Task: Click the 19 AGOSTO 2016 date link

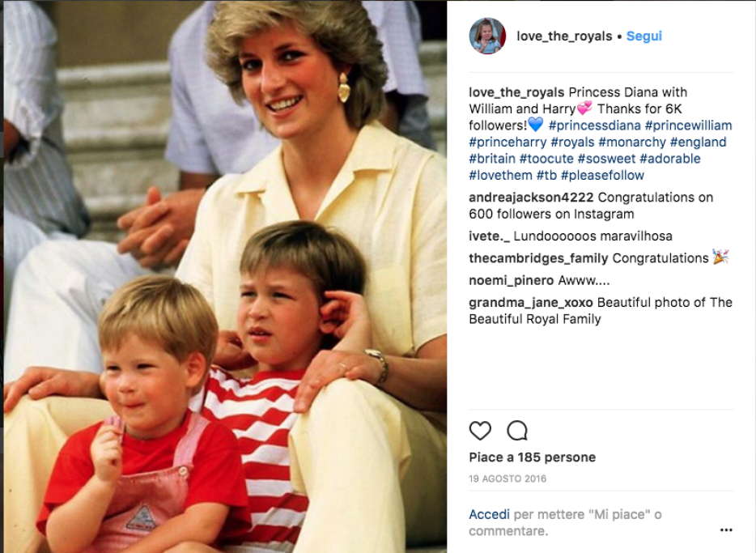Action: 508,479
